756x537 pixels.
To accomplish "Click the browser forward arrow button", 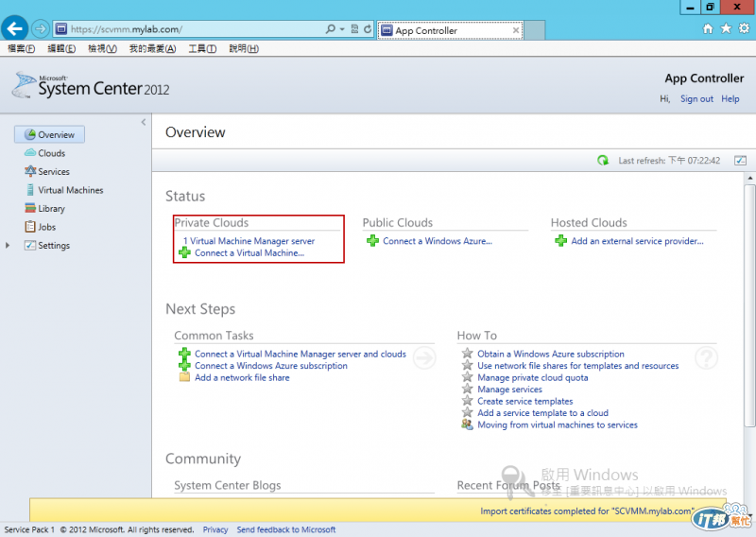I will point(41,29).
